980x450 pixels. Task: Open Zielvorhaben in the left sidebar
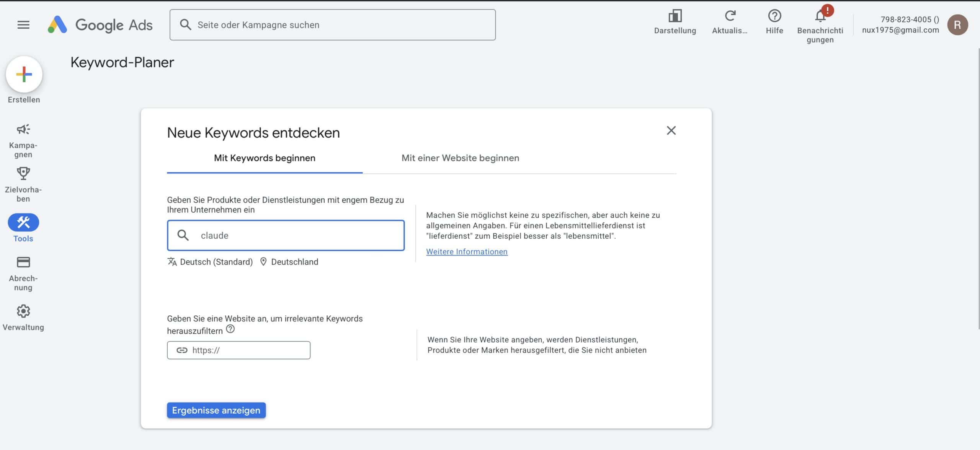pyautogui.click(x=23, y=184)
